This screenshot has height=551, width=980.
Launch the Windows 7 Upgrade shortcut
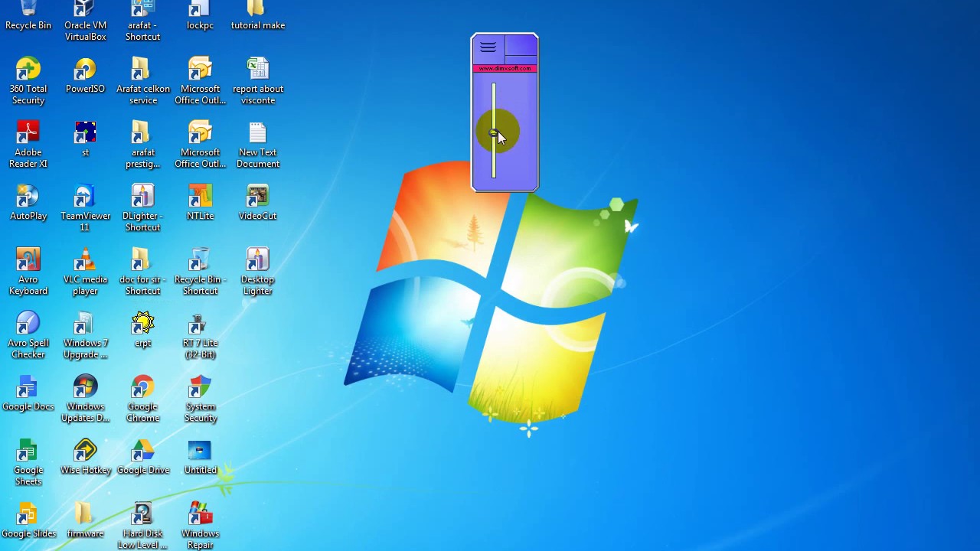click(x=85, y=334)
